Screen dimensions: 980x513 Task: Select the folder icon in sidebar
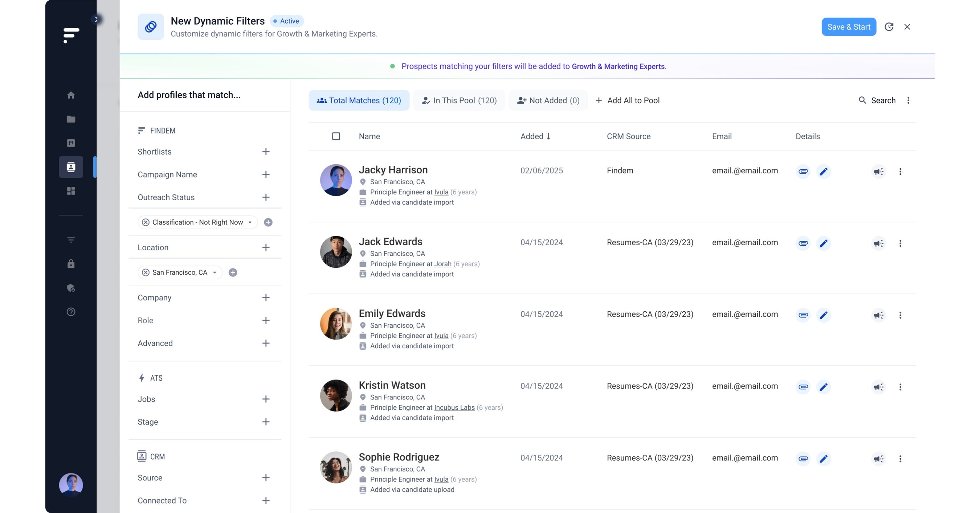click(x=71, y=119)
